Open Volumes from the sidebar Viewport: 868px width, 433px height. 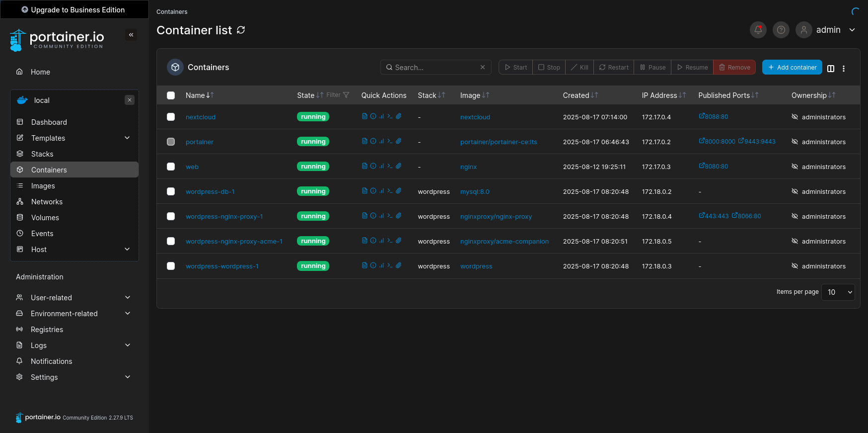(x=74, y=217)
